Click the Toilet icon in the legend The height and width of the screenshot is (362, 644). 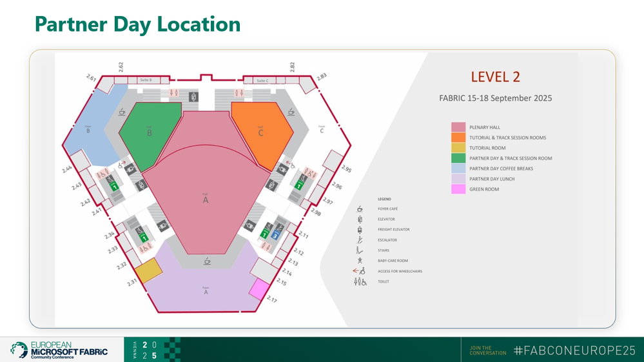[360, 281]
